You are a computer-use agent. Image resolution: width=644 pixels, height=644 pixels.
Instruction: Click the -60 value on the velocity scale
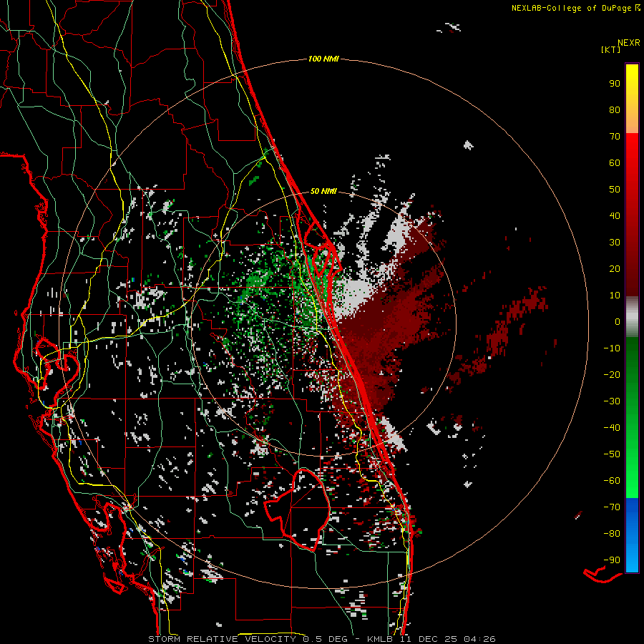[x=612, y=481]
